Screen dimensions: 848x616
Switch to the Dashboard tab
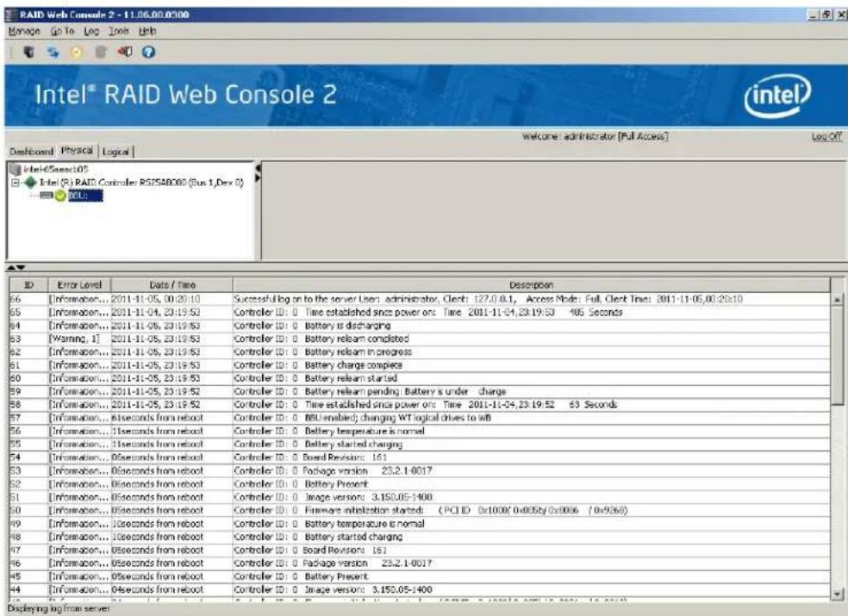tap(31, 152)
